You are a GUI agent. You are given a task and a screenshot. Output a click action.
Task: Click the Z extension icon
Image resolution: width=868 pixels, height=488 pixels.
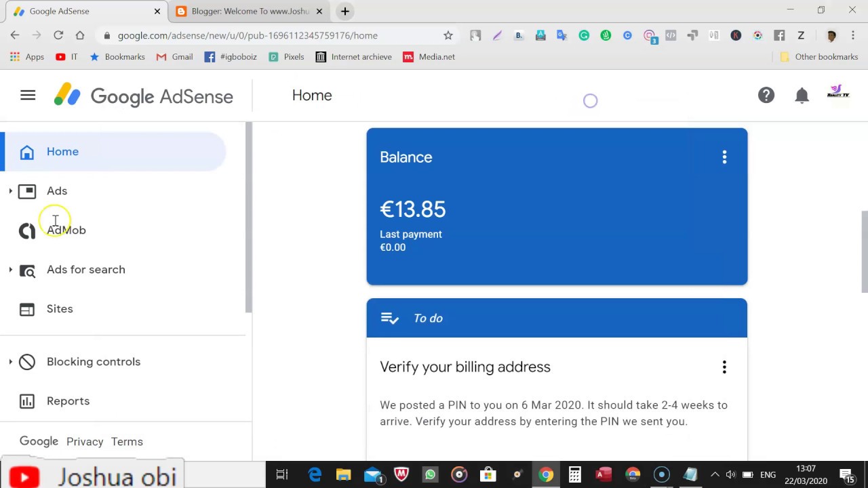point(801,35)
